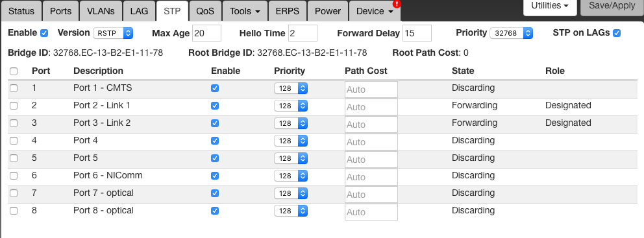Go to the QoS tab
644x238 pixels.
(x=205, y=11)
